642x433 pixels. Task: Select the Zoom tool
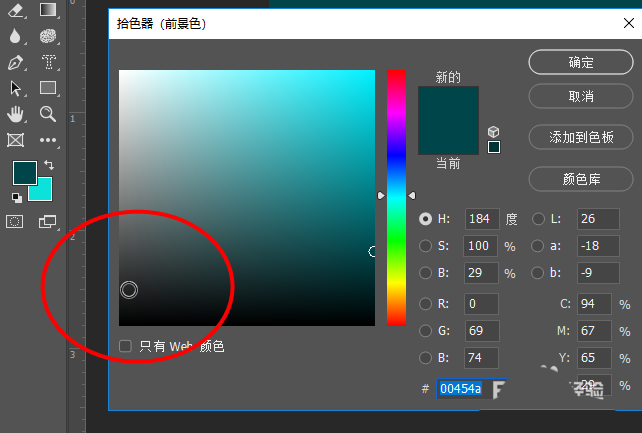point(48,114)
